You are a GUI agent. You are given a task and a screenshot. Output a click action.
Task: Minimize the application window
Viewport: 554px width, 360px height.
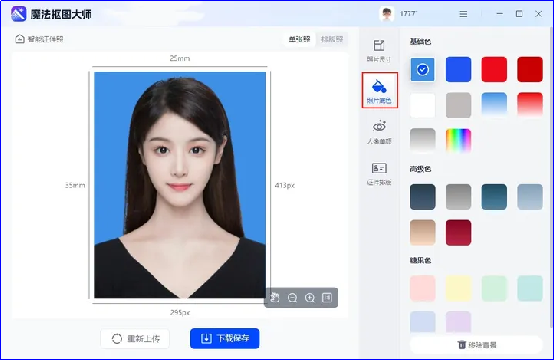pos(500,14)
